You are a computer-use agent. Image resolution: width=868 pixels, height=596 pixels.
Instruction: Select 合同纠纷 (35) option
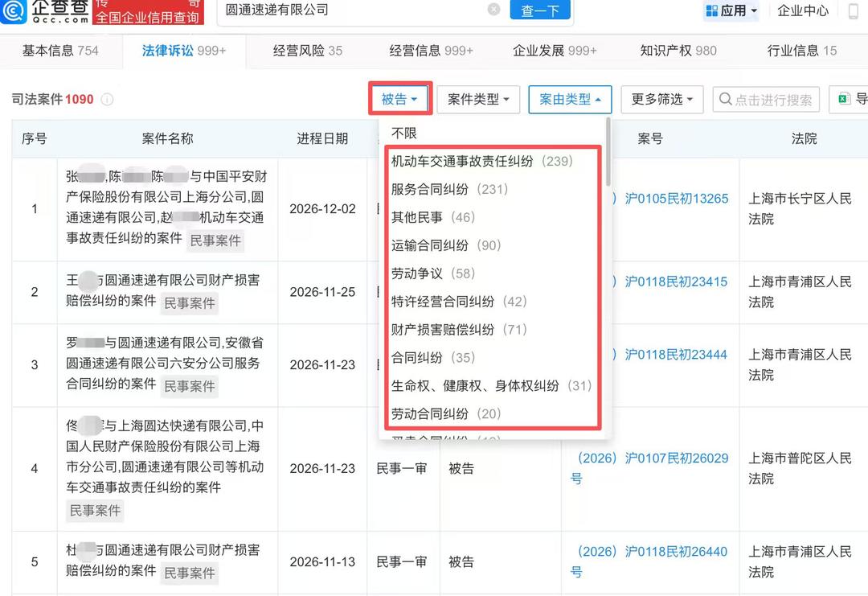click(x=433, y=357)
